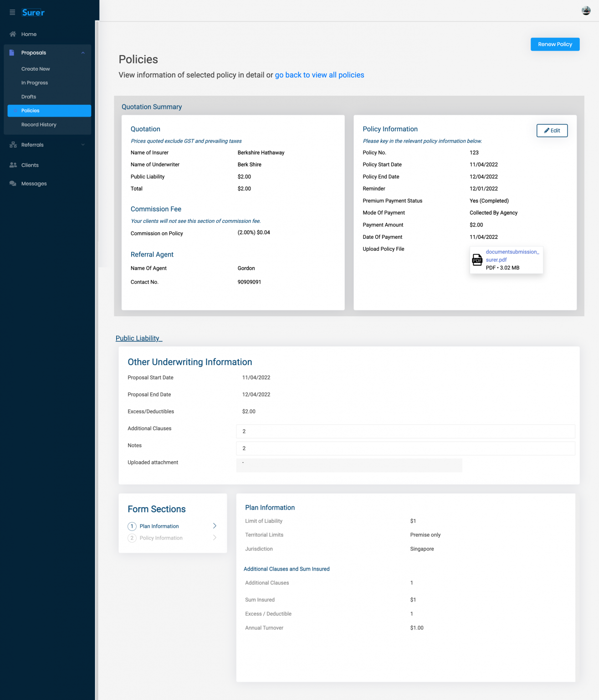Click arrow next to Policy Information section
This screenshot has height=700, width=599.
coord(215,538)
